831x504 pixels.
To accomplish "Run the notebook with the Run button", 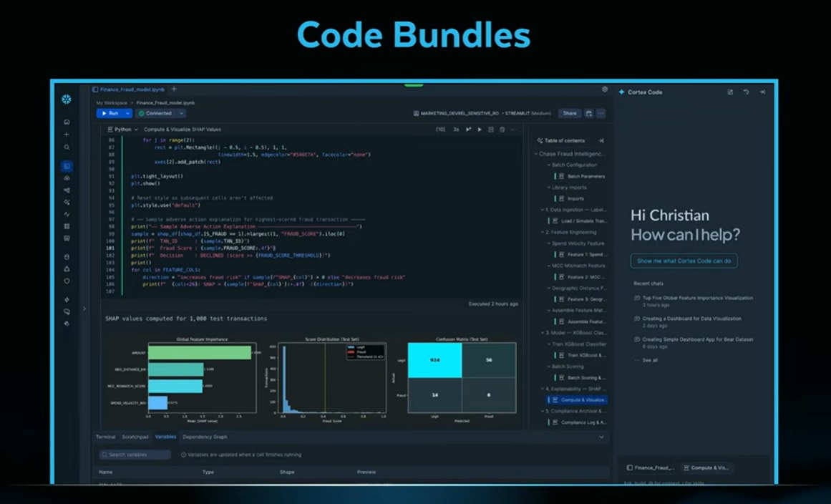I will pos(110,113).
